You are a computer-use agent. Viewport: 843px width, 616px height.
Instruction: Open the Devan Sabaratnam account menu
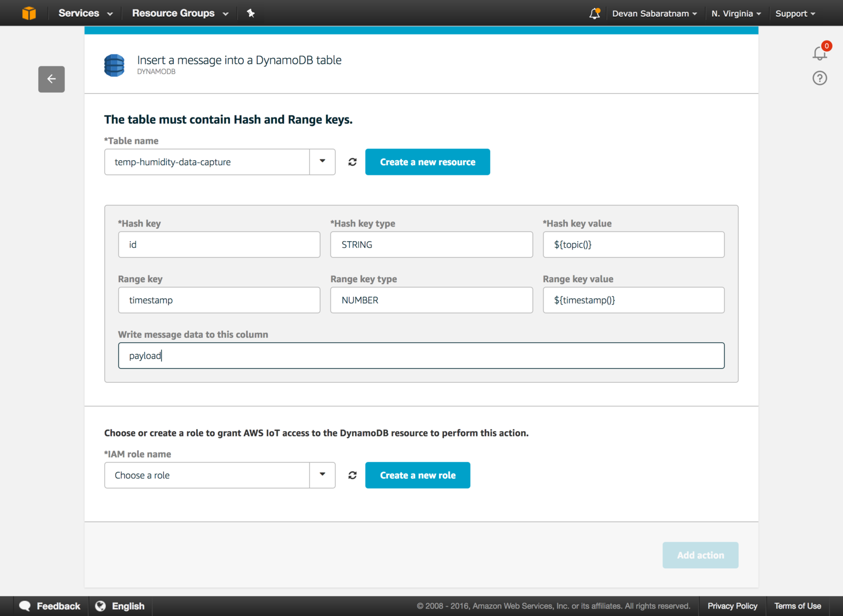pyautogui.click(x=655, y=13)
